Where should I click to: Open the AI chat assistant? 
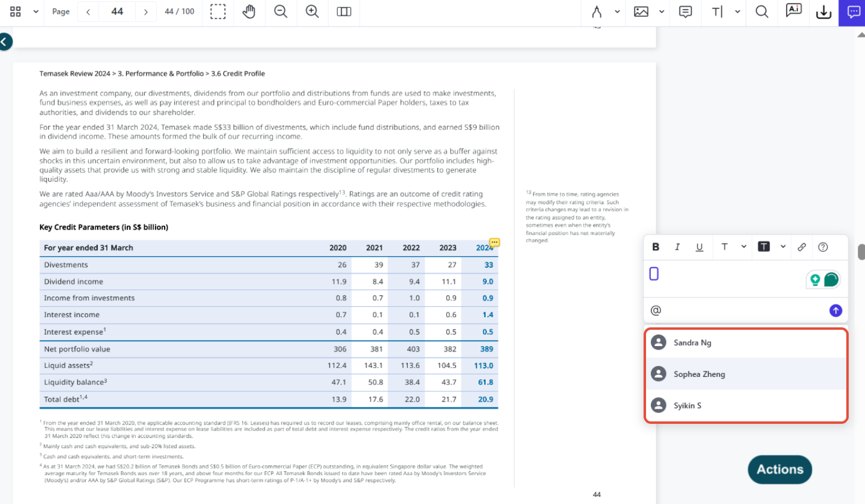(x=794, y=10)
